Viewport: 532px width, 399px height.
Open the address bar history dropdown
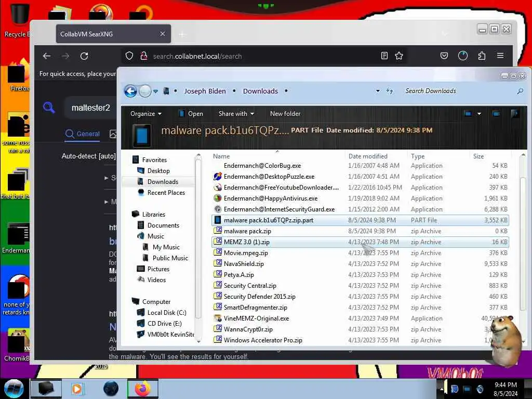pyautogui.click(x=378, y=91)
